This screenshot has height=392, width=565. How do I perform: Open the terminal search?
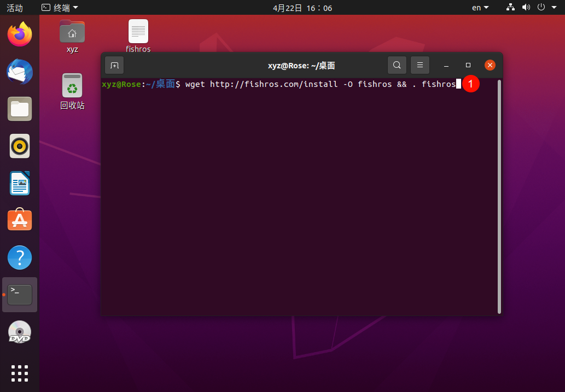tap(397, 65)
